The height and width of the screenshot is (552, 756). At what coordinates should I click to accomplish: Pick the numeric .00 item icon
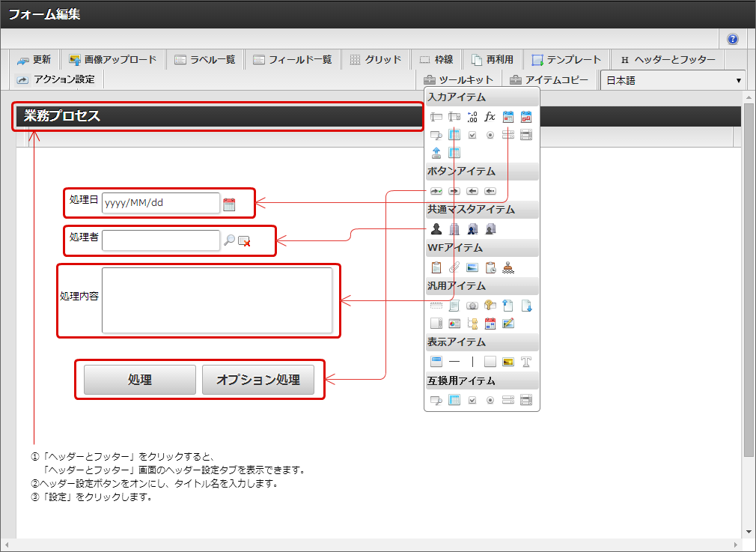[472, 117]
